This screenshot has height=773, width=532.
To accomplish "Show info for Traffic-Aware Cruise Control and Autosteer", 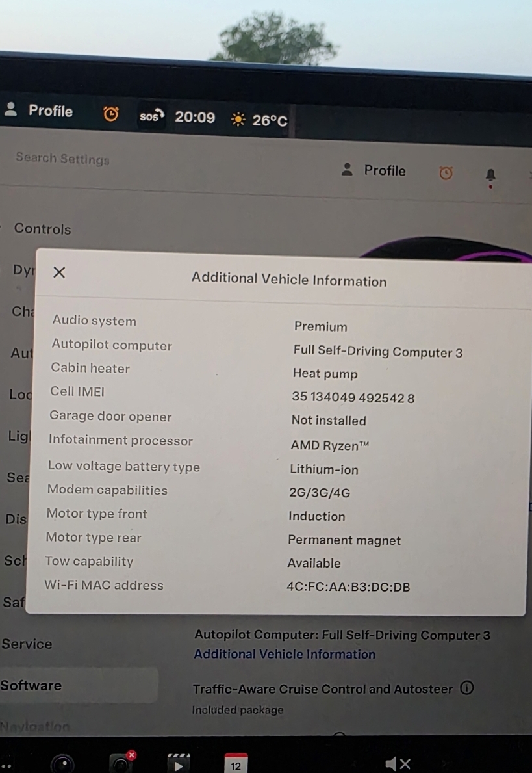I will coord(466,687).
